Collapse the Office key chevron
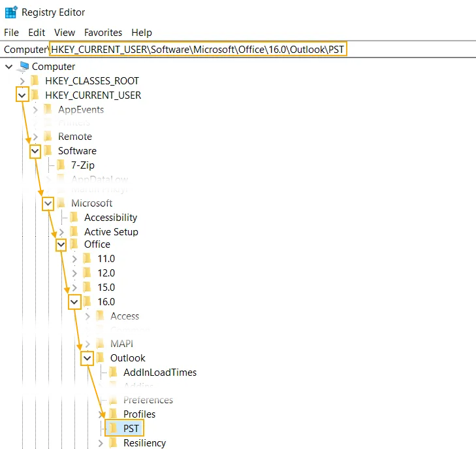 (61, 244)
